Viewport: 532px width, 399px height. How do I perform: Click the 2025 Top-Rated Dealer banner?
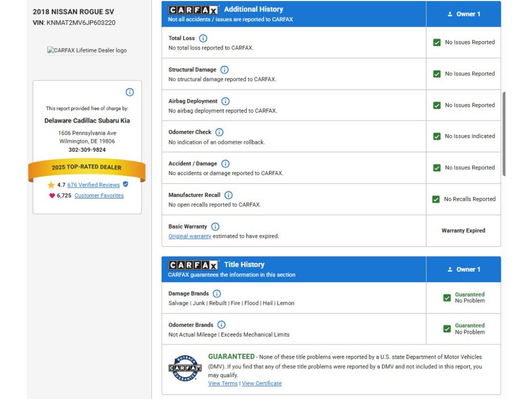point(87,168)
